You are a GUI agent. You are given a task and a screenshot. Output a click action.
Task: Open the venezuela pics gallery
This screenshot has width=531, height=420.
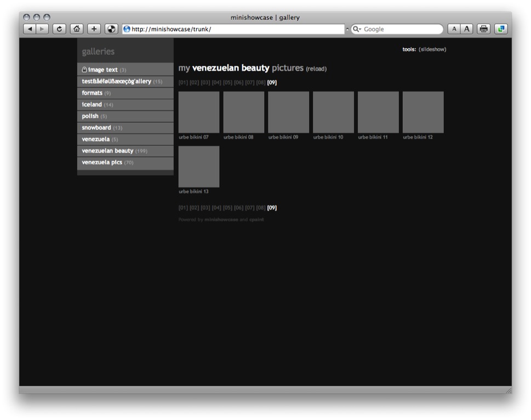coord(125,163)
